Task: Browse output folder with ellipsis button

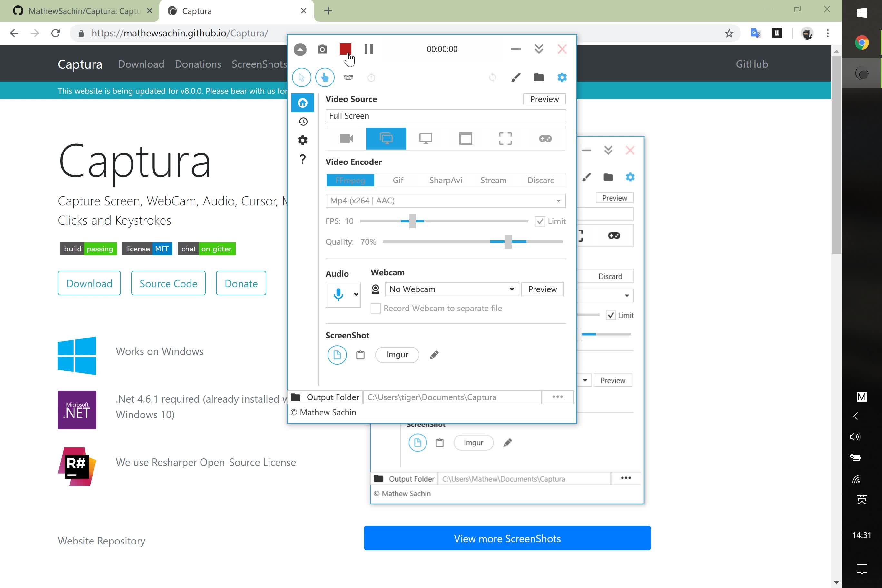Action: pos(557,397)
